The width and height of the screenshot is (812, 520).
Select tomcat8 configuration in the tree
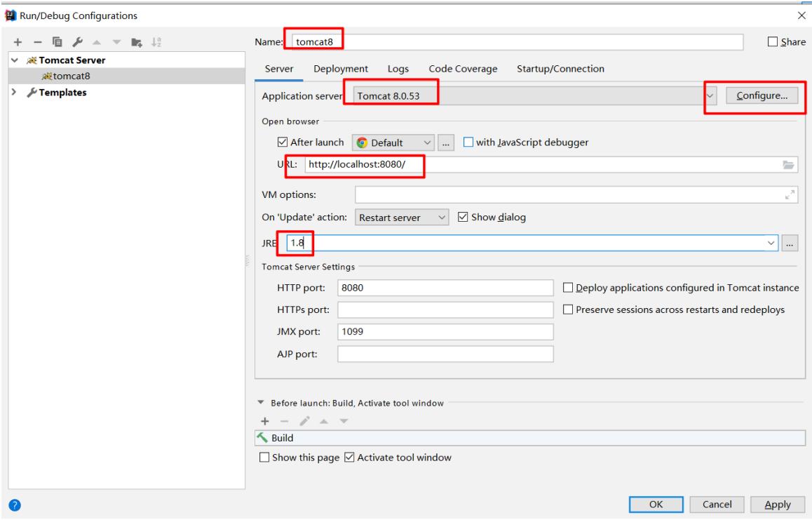click(127, 76)
